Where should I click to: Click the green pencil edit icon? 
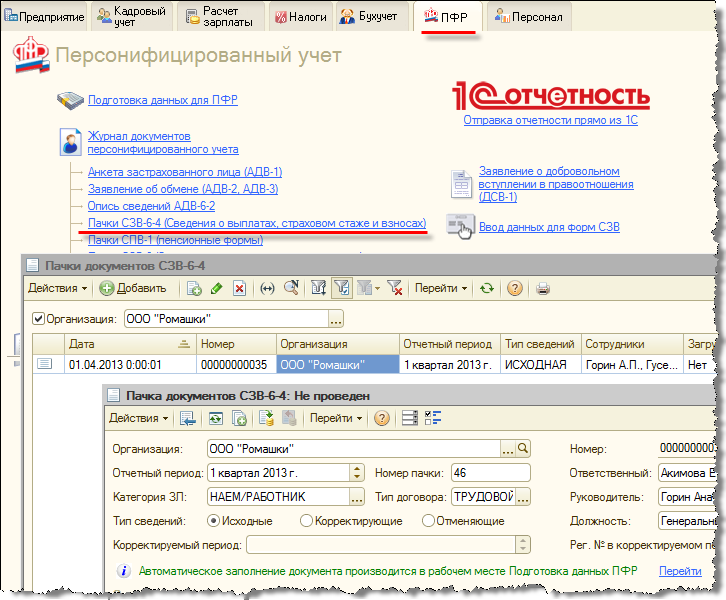[216, 289]
